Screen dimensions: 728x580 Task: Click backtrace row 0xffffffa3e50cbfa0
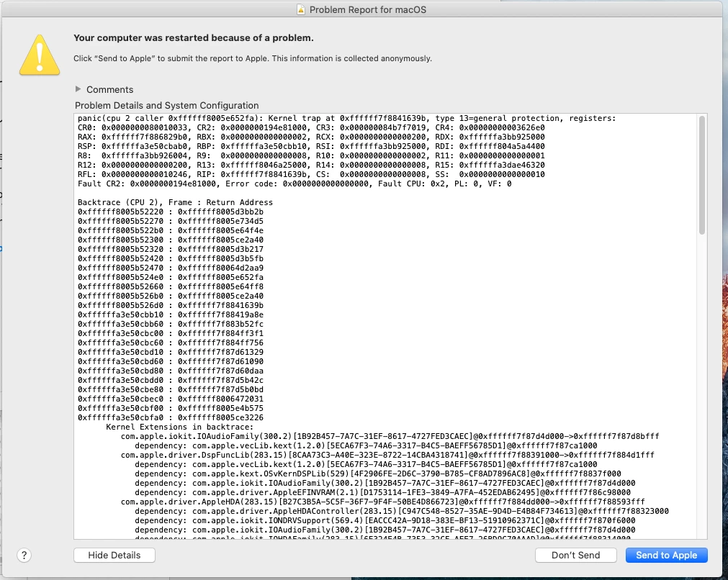(x=171, y=417)
